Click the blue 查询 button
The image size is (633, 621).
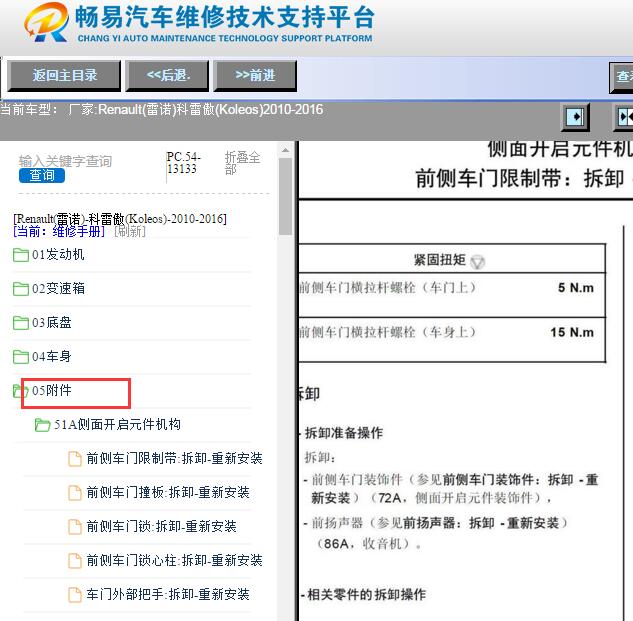(x=42, y=176)
